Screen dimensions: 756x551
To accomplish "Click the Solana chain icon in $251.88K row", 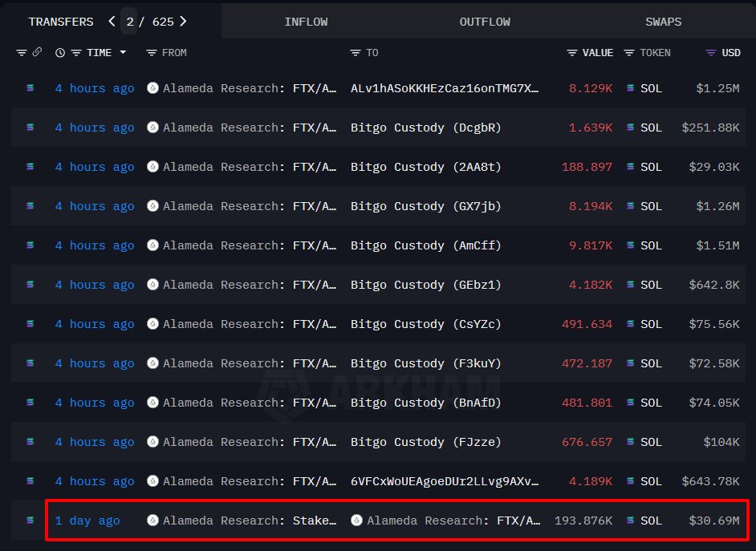I will 30,128.
